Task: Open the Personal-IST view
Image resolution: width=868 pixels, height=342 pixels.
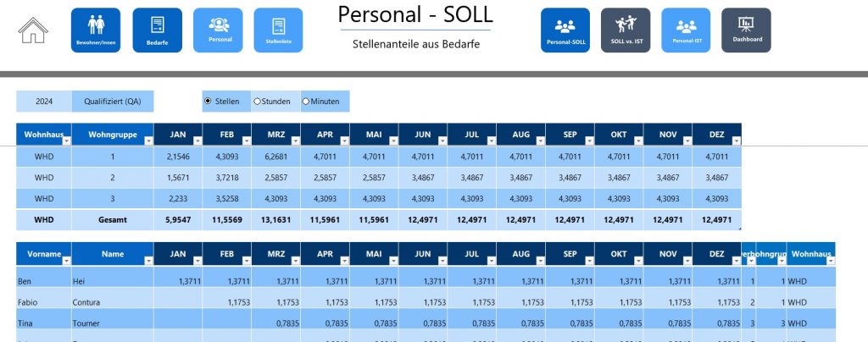Action: [x=686, y=30]
